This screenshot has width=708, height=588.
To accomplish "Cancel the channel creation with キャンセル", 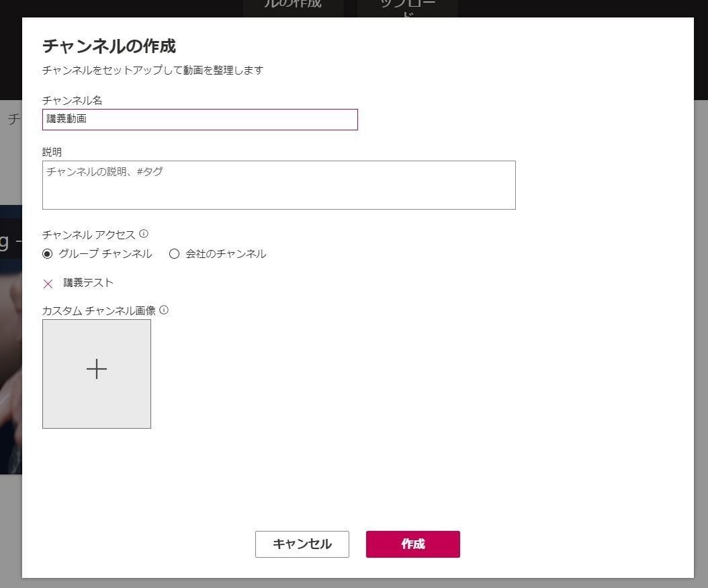I will click(302, 544).
